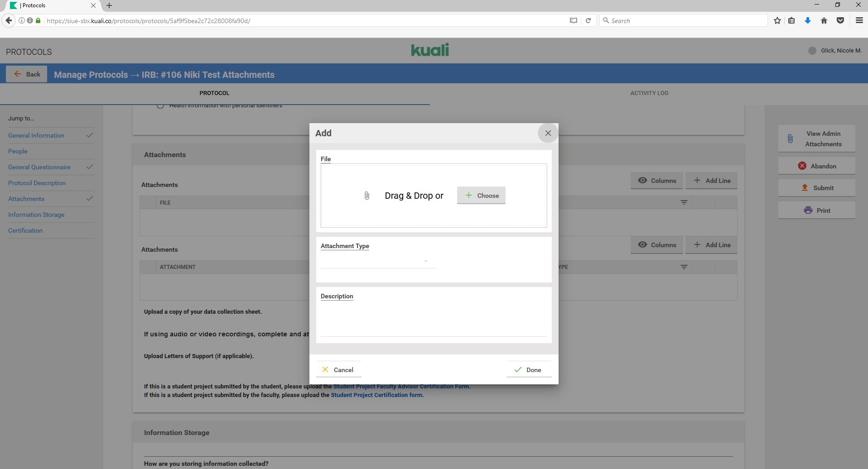Jump to Information Storage section
The height and width of the screenshot is (469, 868).
(x=36, y=215)
